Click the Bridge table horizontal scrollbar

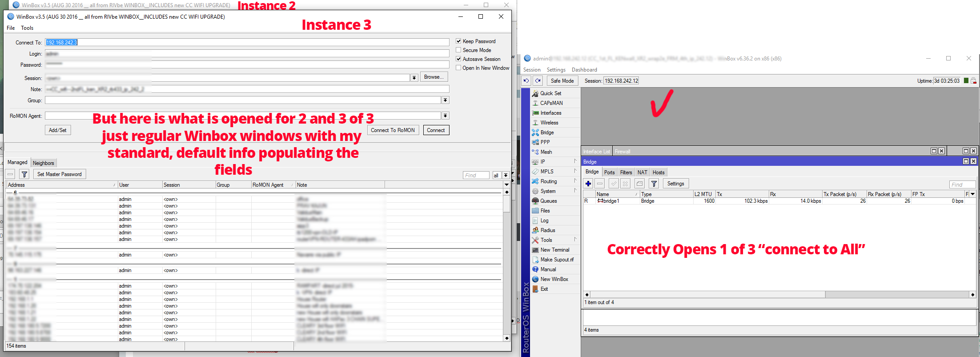point(780,295)
